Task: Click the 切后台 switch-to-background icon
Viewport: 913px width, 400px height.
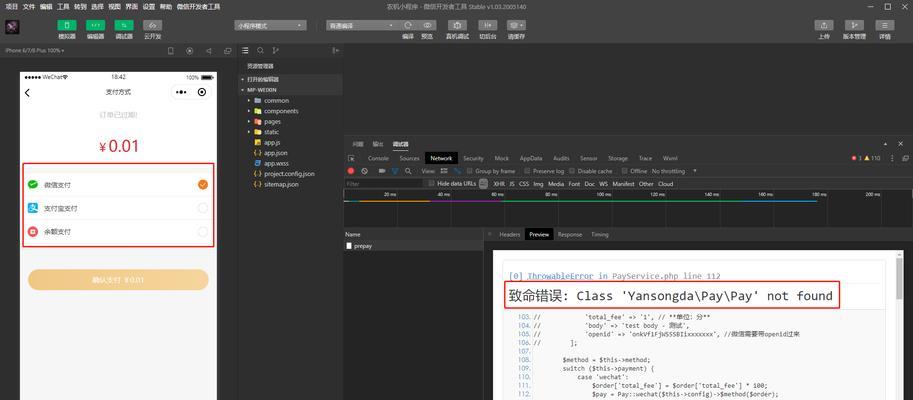Action: [487, 26]
